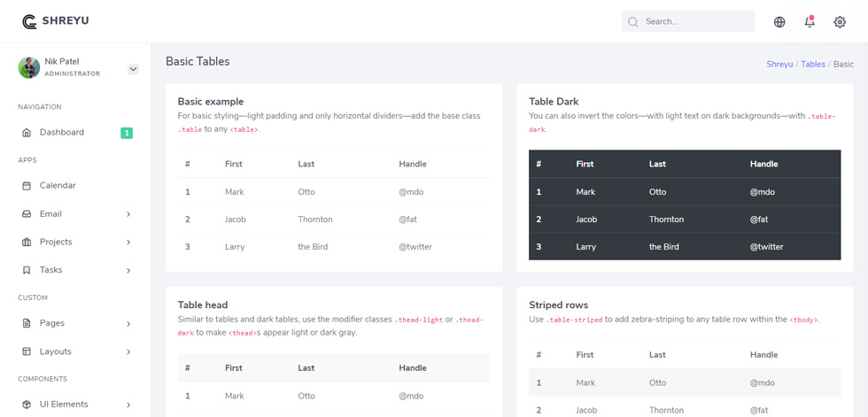The height and width of the screenshot is (417, 868).
Task: Select Projects in the sidebar menu
Action: pyautogui.click(x=56, y=242)
